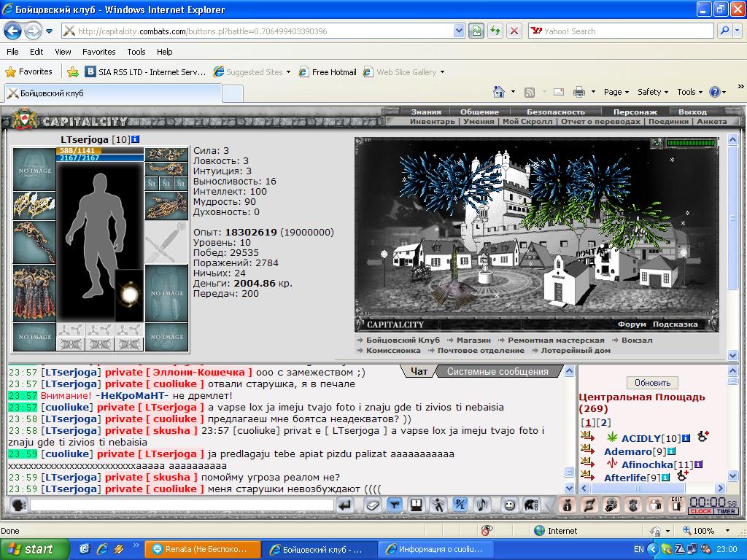747x560 pixels.
Task: Toggle the exclamation system messages icon
Action: (x=417, y=505)
